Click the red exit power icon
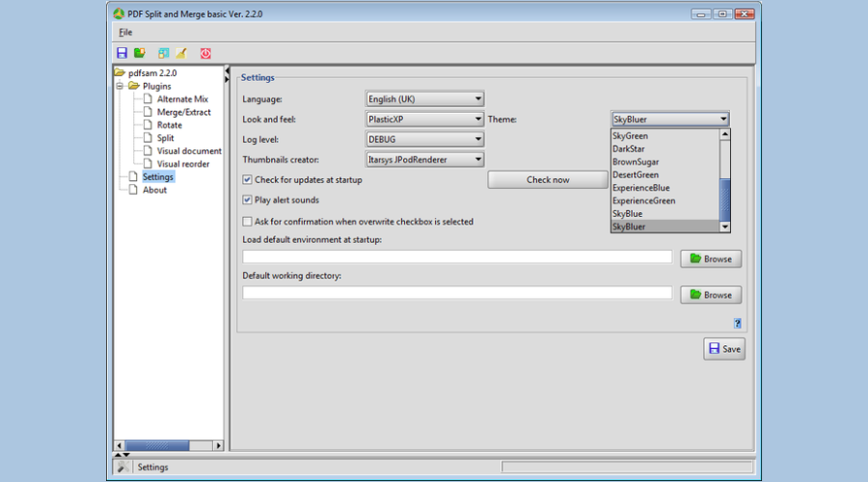Viewport: 868px width, 482px height. tap(205, 53)
